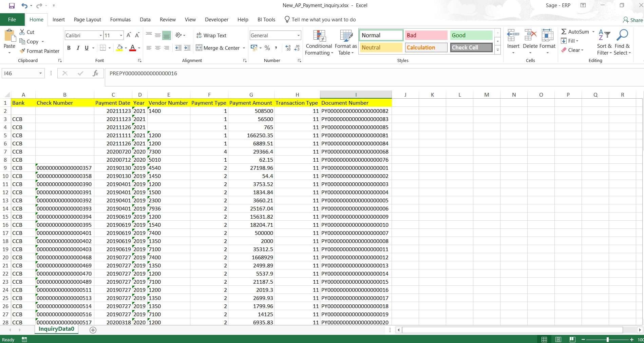Open the Fill dropdown
Image resolution: width=644 pixels, height=343 pixels.
pyautogui.click(x=570, y=41)
